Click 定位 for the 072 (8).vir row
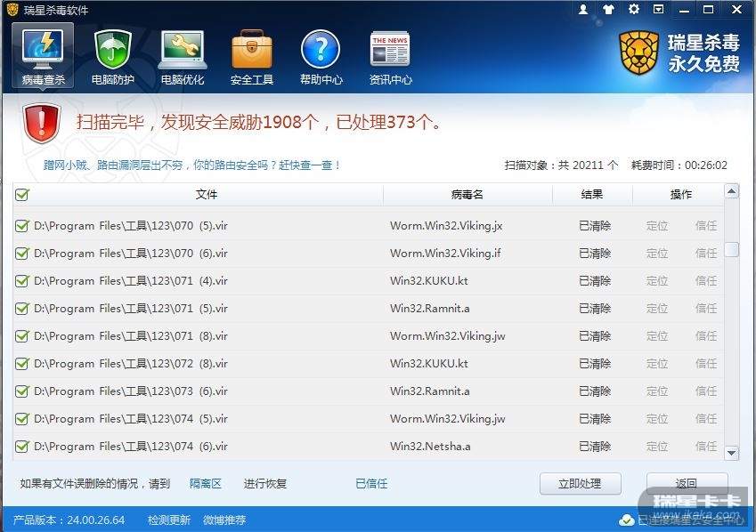Screen dimensions: 756x532 click(657, 363)
